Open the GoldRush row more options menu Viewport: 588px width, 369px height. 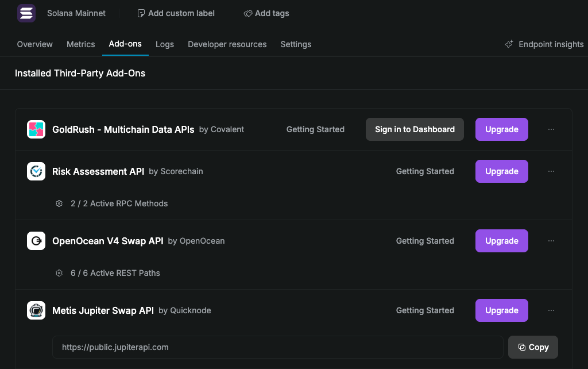pyautogui.click(x=551, y=129)
